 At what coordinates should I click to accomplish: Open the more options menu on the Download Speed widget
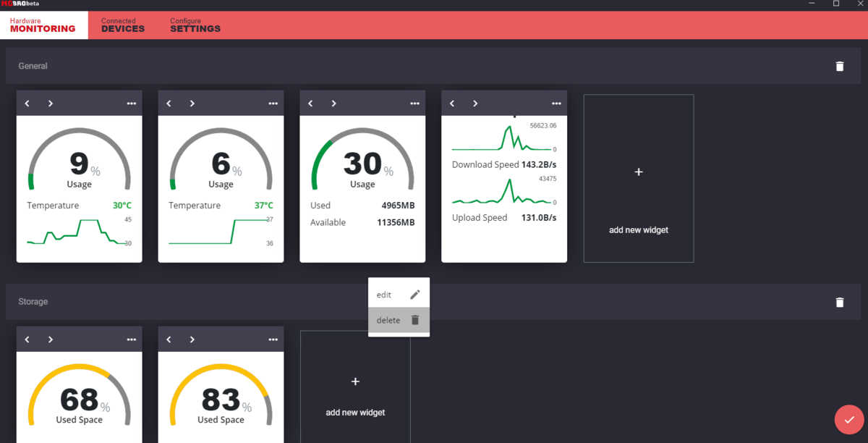click(557, 104)
